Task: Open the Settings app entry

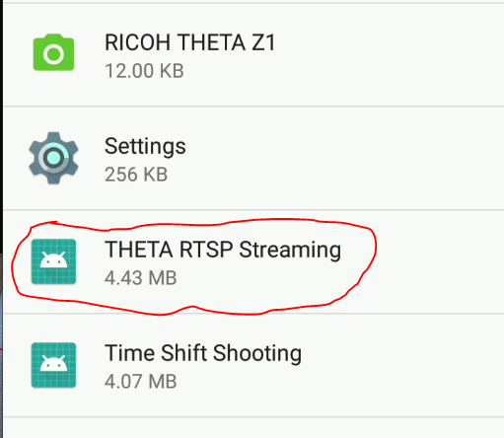Action: [x=253, y=158]
